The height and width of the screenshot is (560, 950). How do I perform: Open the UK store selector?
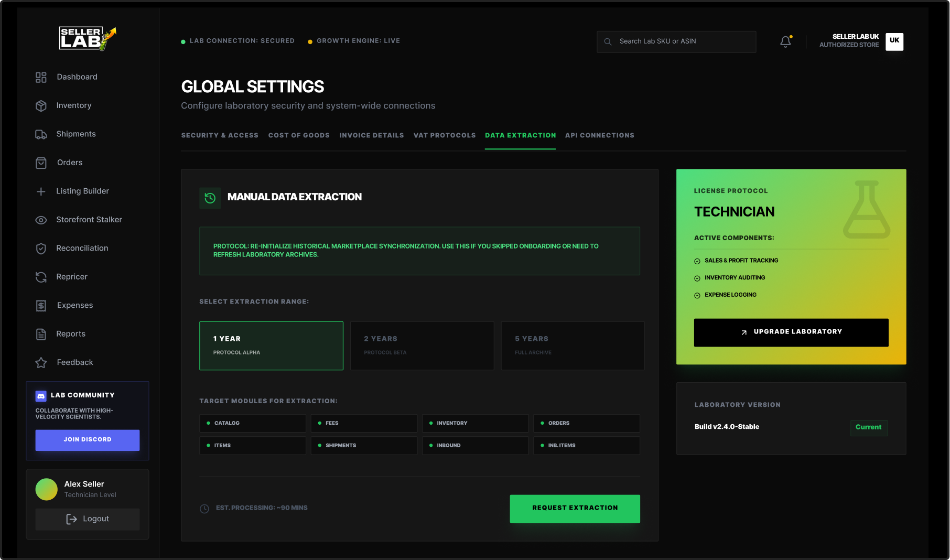(894, 41)
